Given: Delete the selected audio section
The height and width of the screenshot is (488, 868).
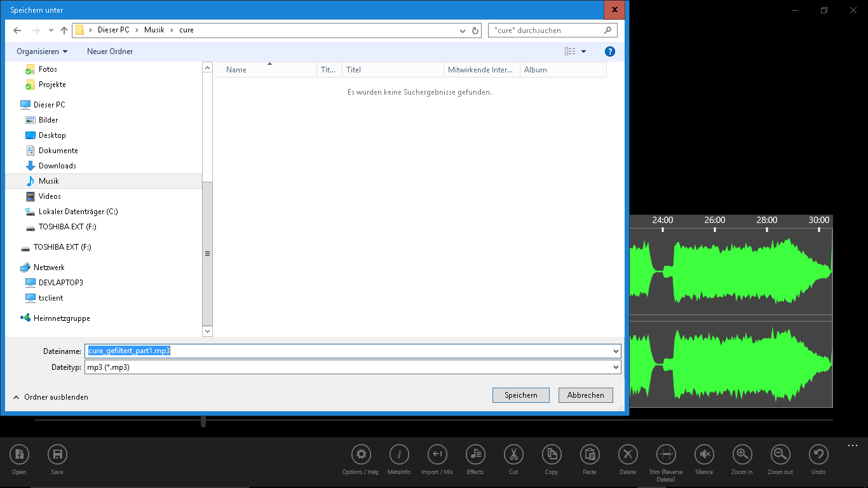Looking at the screenshot, I should pyautogui.click(x=628, y=454).
